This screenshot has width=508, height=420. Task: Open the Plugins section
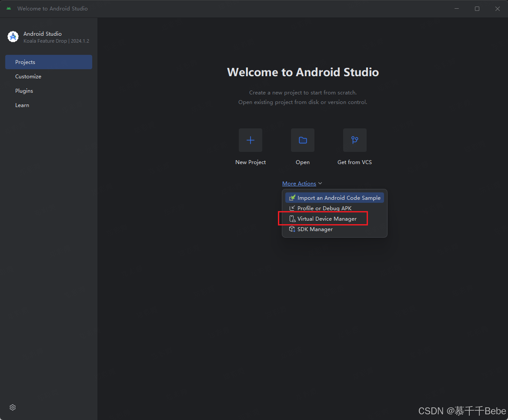[24, 91]
